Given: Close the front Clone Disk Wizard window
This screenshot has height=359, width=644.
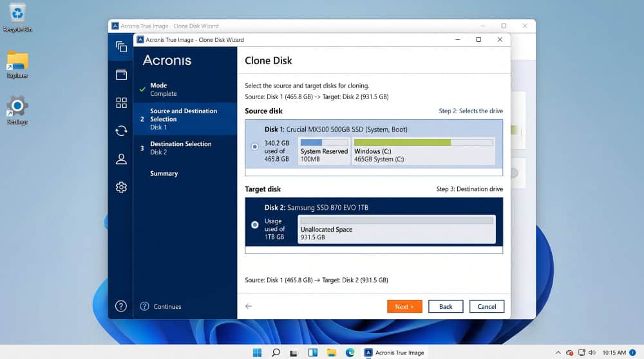Looking at the screenshot, I should click(500, 39).
